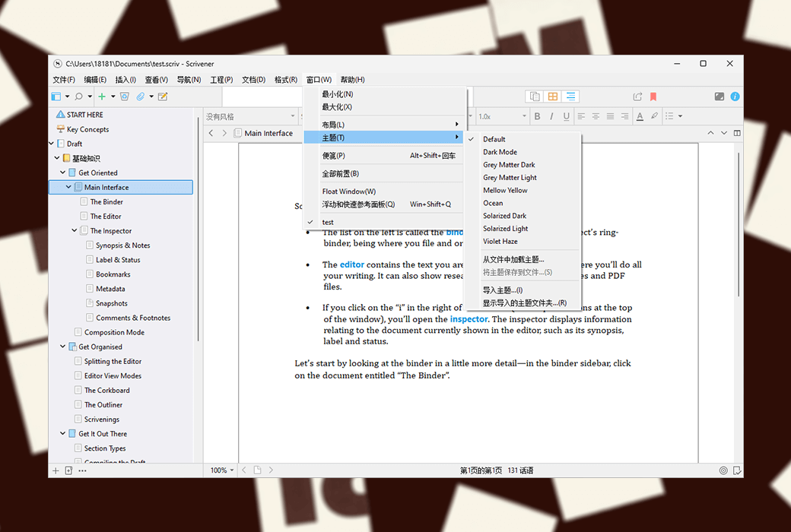Select the checked test window entry

(x=383, y=223)
